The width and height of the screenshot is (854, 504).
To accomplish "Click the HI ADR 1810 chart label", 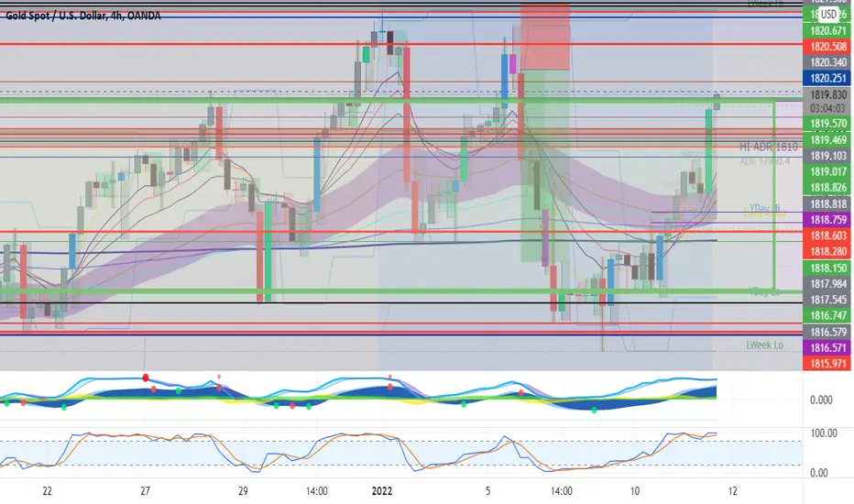I will click(769, 147).
